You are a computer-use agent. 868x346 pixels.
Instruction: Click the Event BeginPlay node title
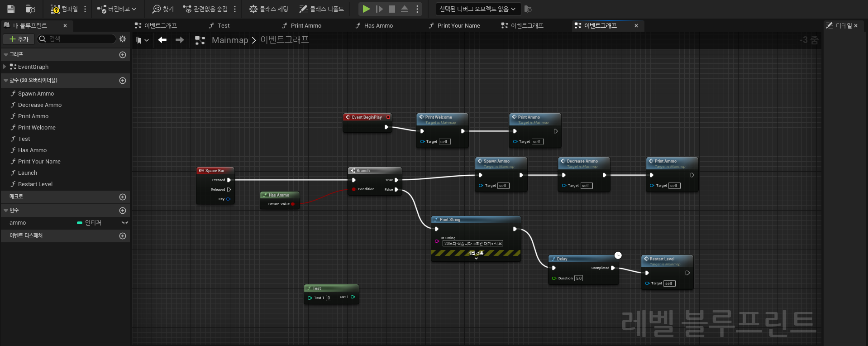(367, 117)
